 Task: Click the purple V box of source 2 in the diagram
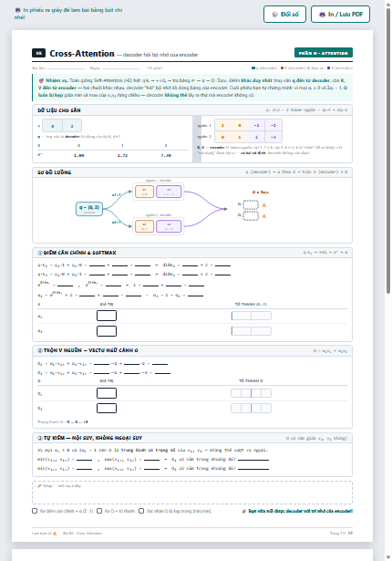169,226
